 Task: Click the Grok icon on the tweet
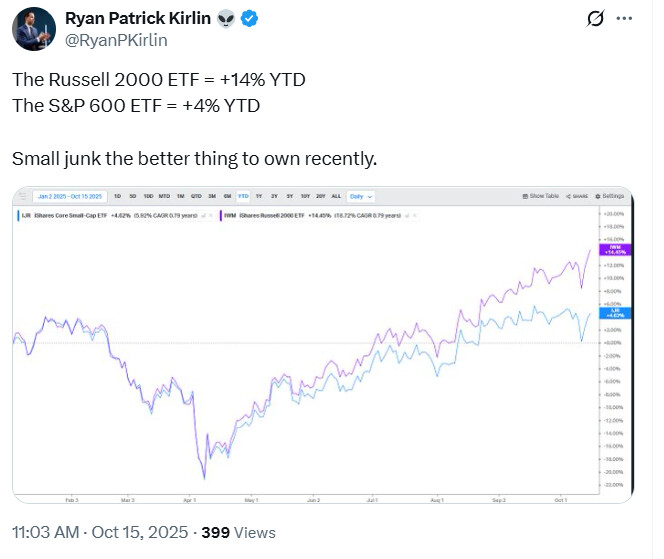595,19
